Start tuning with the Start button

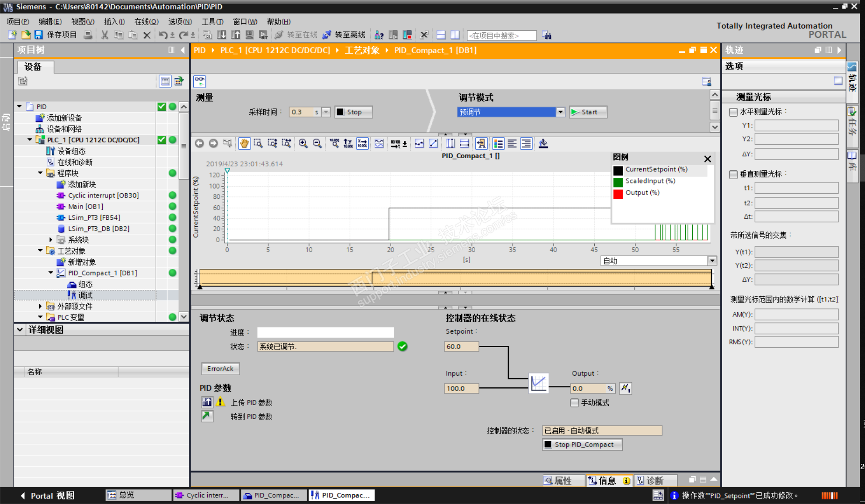coord(588,112)
